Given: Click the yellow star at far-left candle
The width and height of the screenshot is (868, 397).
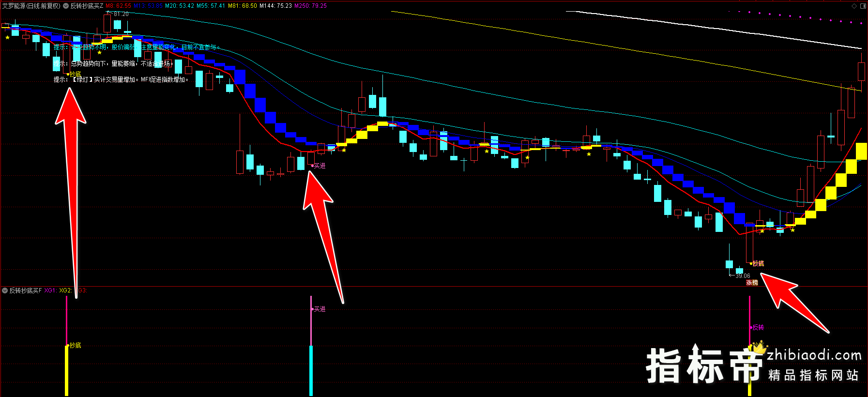Looking at the screenshot, I should [x=7, y=37].
